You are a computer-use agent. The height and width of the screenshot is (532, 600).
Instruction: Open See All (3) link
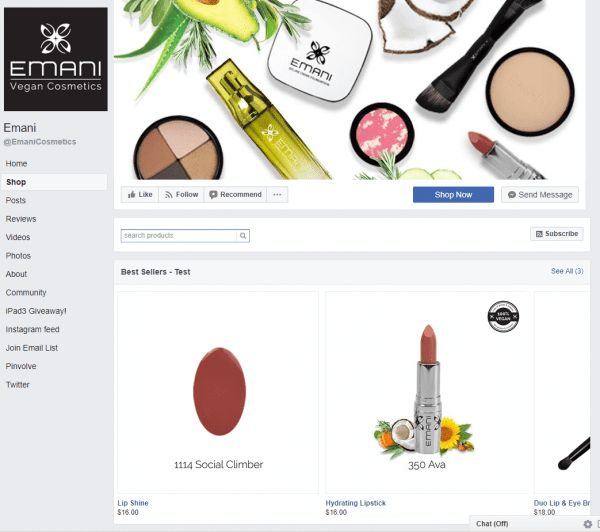coord(567,271)
